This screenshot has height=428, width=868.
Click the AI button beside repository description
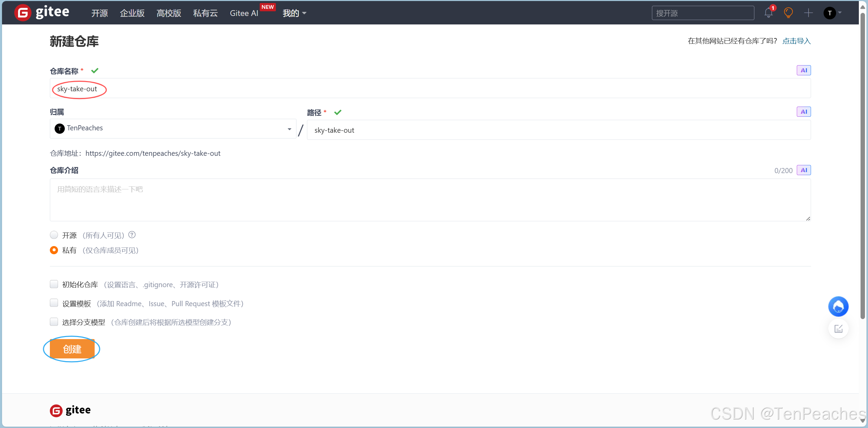(804, 170)
